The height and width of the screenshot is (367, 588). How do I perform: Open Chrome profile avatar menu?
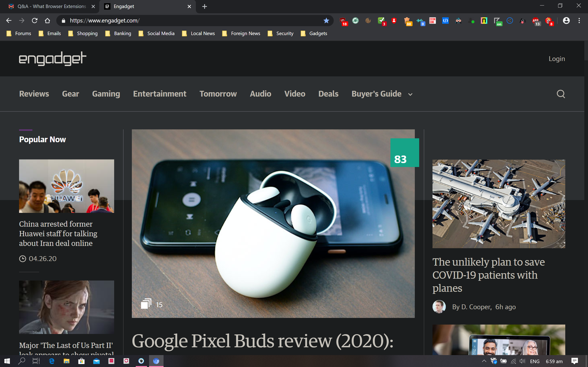pos(566,21)
